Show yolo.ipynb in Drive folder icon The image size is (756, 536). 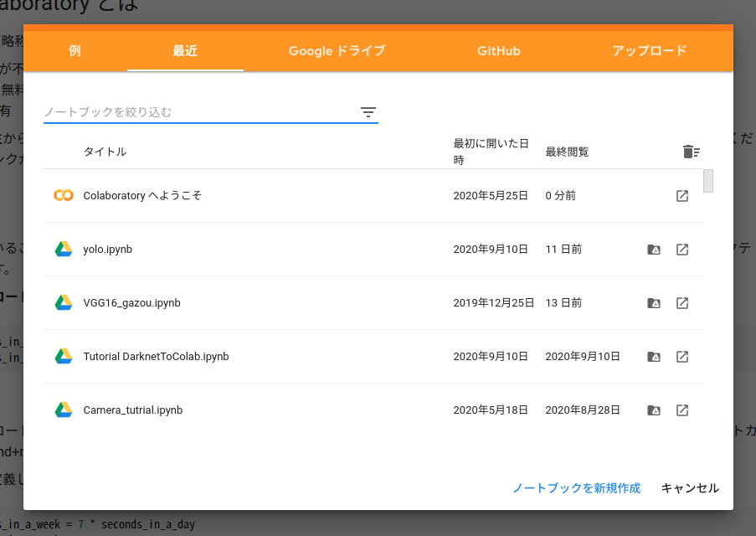tap(653, 250)
